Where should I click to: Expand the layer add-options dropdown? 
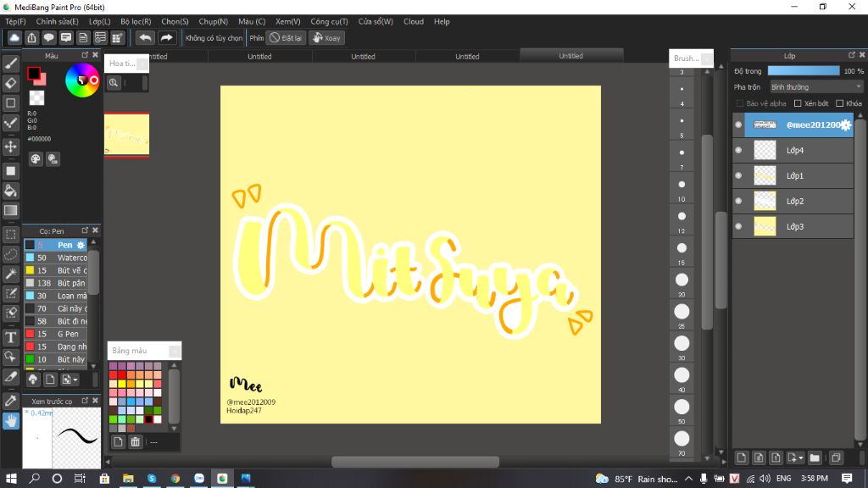click(x=800, y=458)
